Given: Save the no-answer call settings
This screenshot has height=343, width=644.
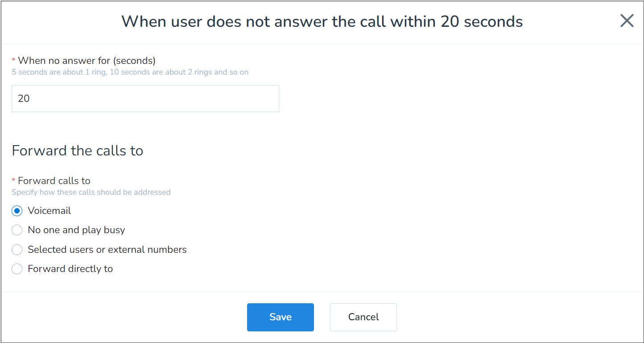Looking at the screenshot, I should click(x=280, y=317).
